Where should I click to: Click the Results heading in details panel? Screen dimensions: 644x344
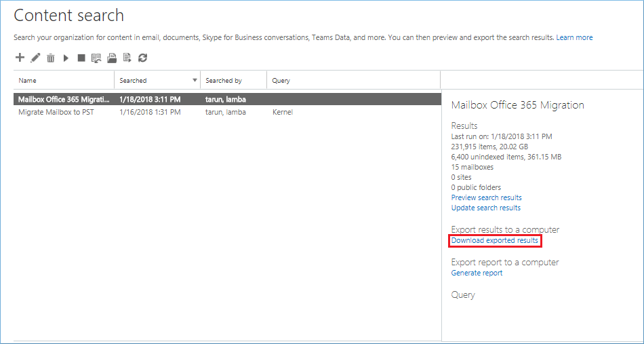(464, 126)
